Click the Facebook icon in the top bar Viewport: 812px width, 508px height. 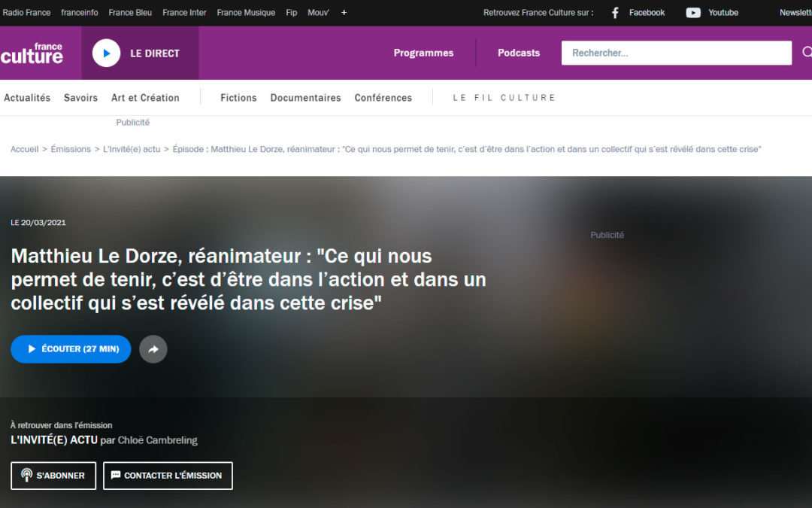pos(615,13)
